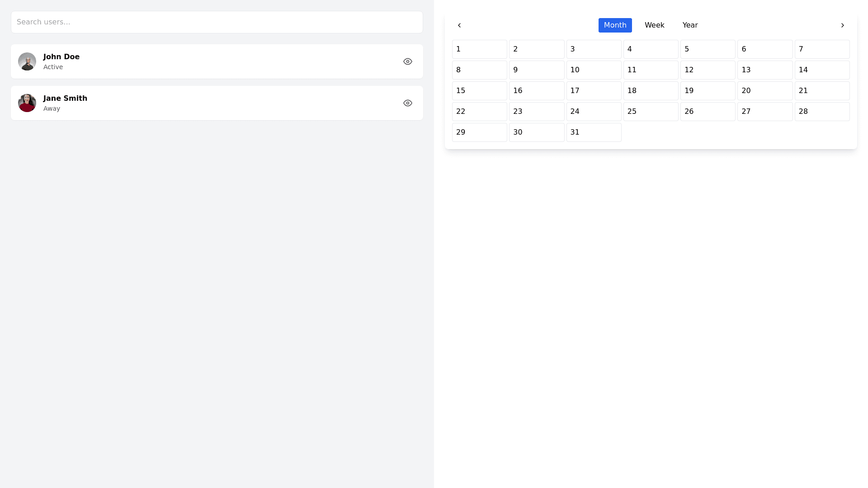Click John Doe's avatar picture
Screen dimensions: 868x488
pos(27,61)
